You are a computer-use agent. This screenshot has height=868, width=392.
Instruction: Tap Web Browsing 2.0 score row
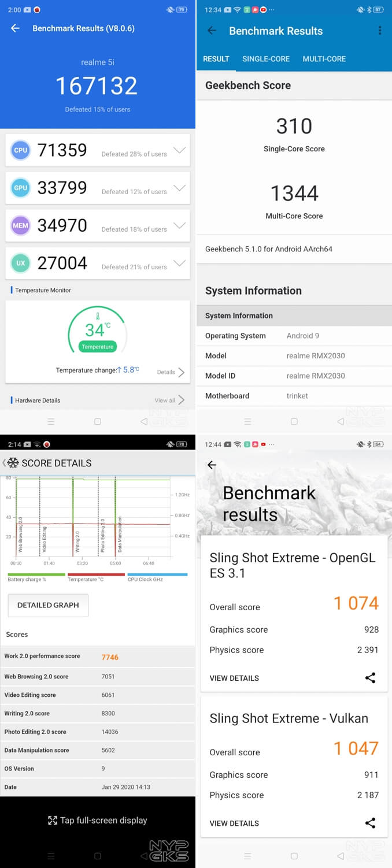(98, 676)
